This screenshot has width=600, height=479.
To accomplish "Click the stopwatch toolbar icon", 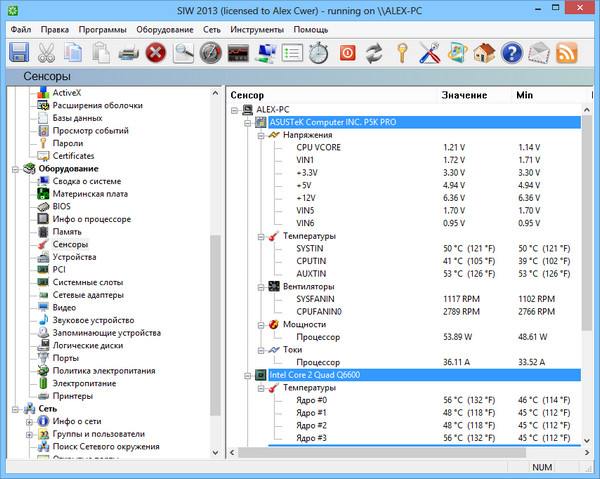I will (x=318, y=52).
